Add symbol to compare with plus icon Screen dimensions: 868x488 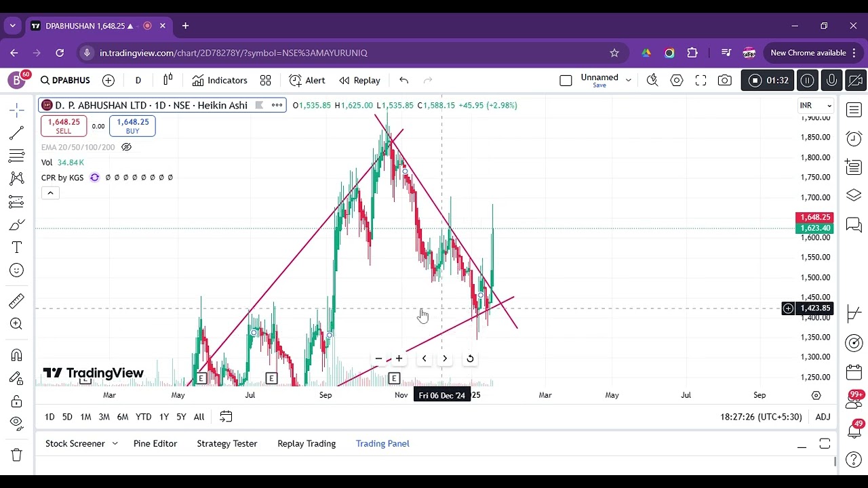click(108, 80)
